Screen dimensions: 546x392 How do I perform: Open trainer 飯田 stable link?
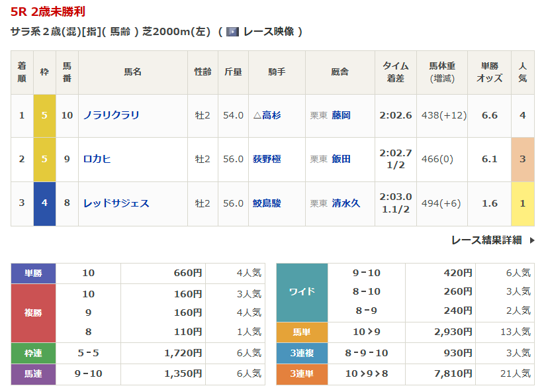click(x=341, y=159)
